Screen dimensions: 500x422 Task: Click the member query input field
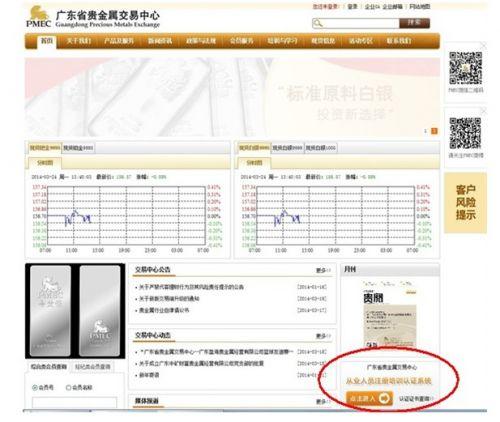[x=74, y=402]
